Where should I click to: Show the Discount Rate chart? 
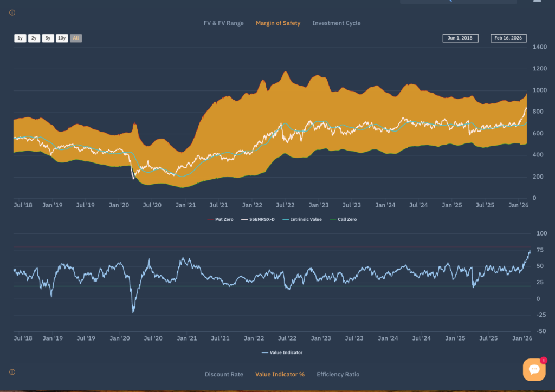coord(224,374)
